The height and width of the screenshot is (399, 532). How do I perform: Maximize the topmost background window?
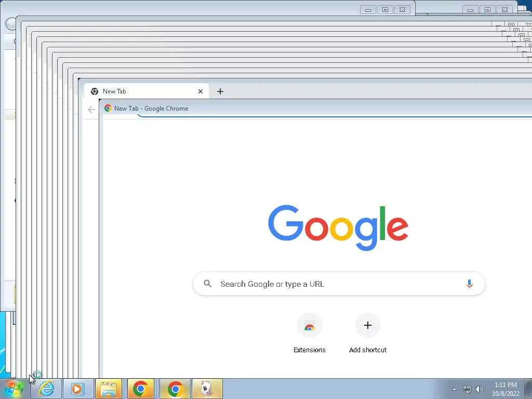pos(385,10)
